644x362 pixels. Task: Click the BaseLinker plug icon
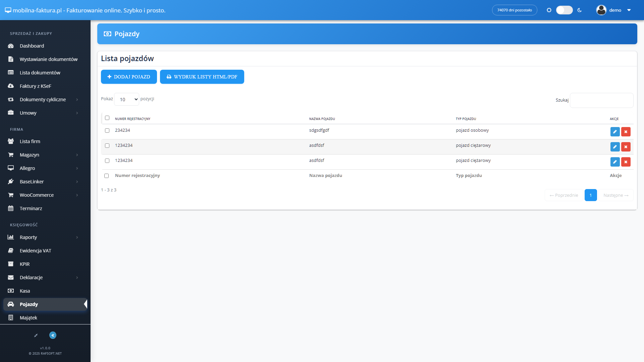11,182
